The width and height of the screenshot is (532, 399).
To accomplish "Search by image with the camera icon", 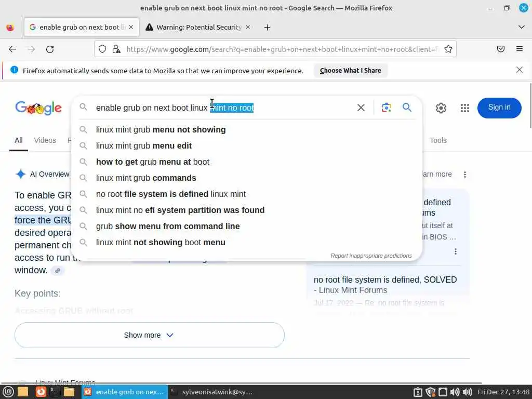I will click(x=386, y=108).
